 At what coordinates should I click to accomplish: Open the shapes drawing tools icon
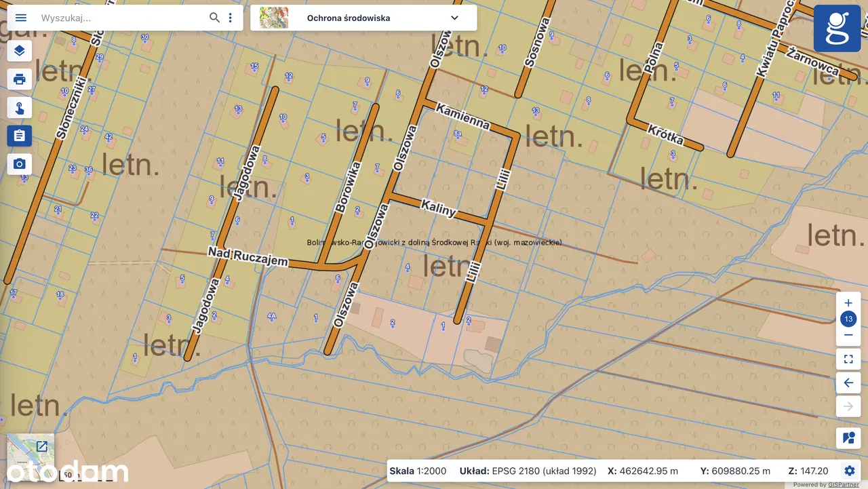point(848,438)
